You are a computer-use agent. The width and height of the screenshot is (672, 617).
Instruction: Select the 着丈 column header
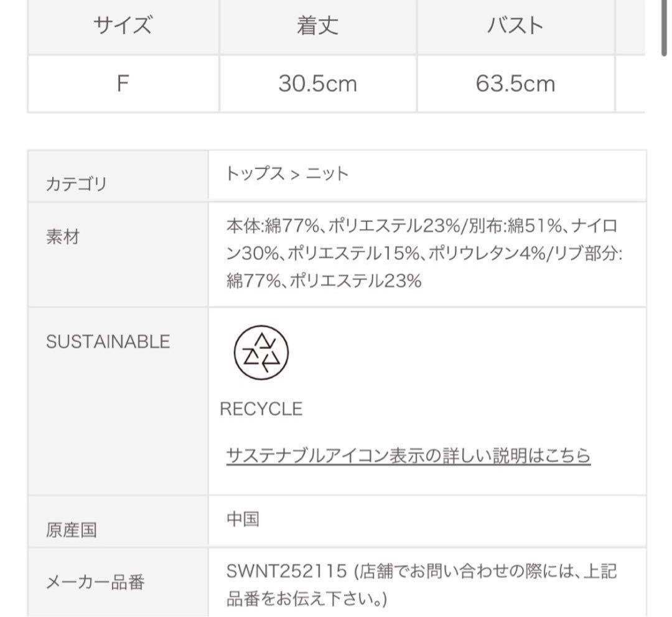click(x=319, y=26)
